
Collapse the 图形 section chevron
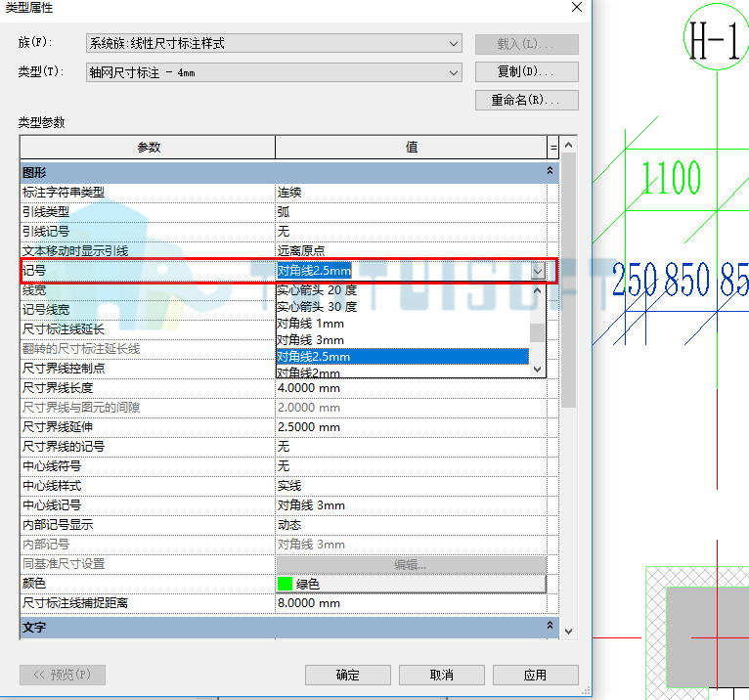click(x=550, y=171)
